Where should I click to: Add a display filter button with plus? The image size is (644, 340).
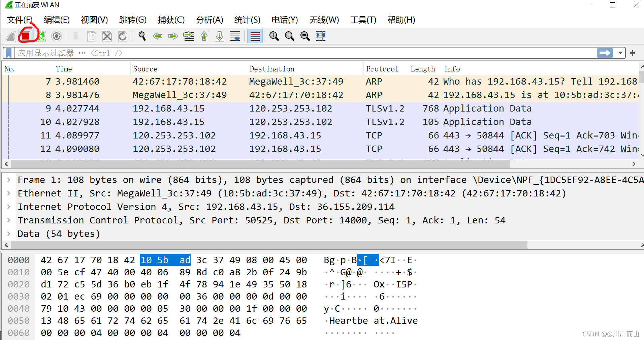coord(633,53)
